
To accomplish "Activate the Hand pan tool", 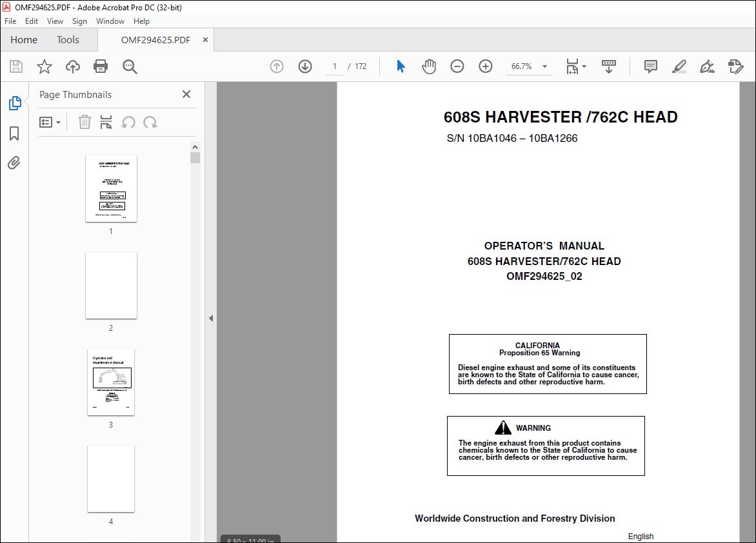I will (428, 66).
